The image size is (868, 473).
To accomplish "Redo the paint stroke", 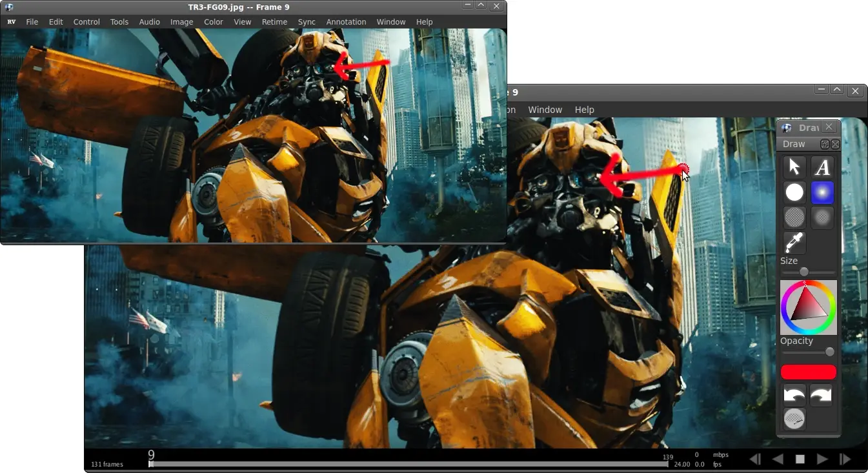I will point(822,395).
